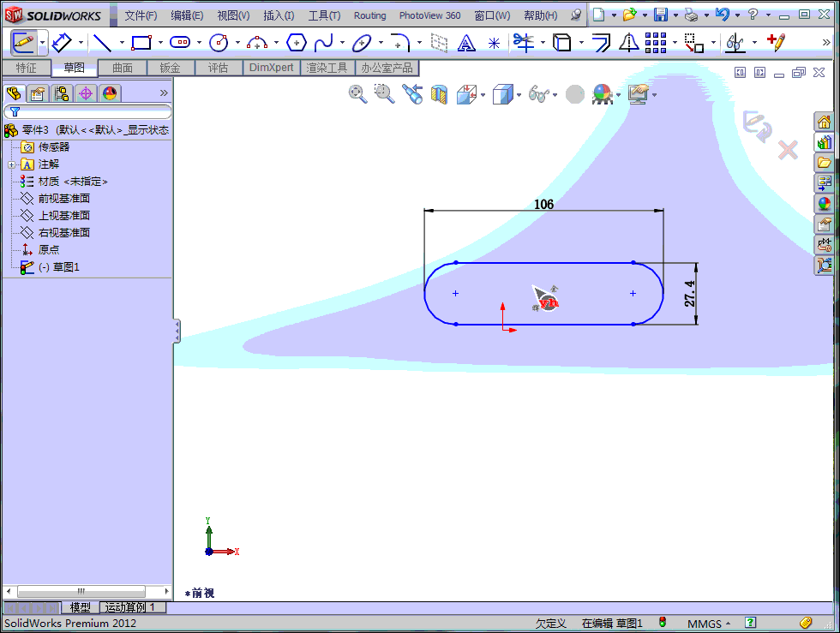Select 前视基准面 in the feature tree

pos(63,199)
